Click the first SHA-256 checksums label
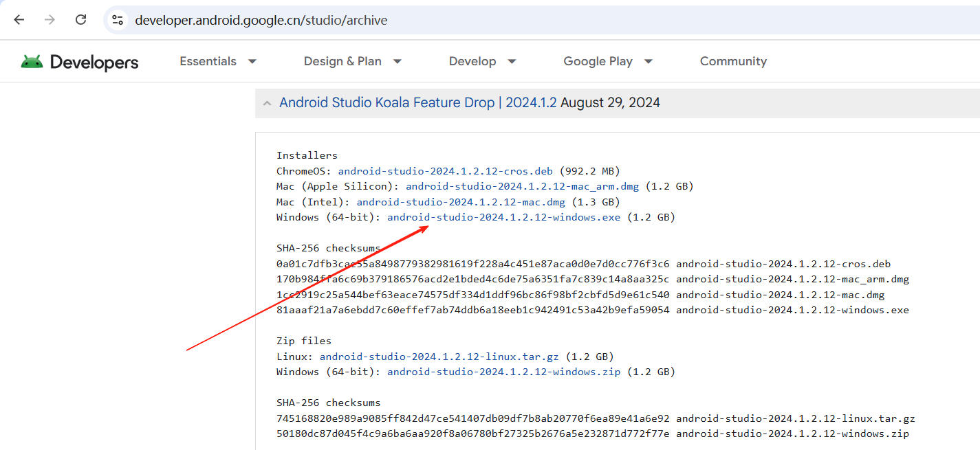The width and height of the screenshot is (980, 450). (329, 248)
